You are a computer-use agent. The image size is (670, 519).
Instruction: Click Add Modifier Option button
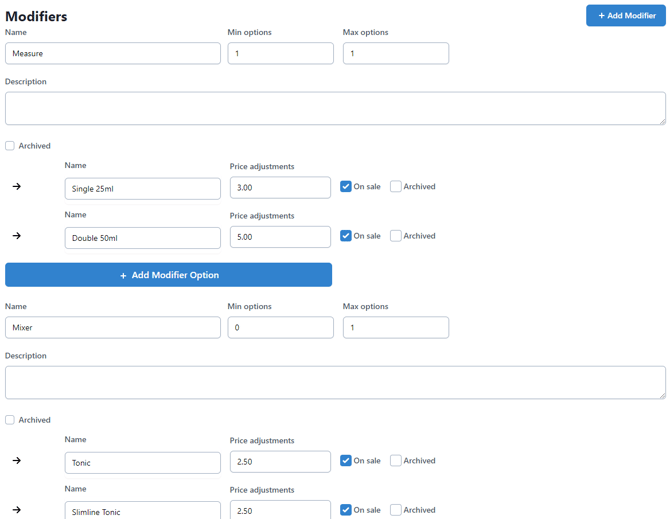click(x=168, y=275)
